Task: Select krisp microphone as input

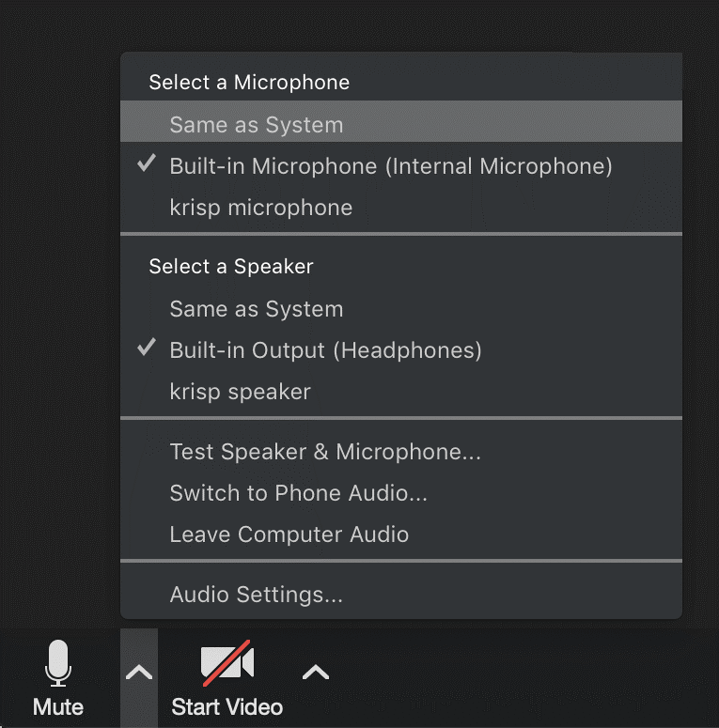Action: tap(260, 208)
